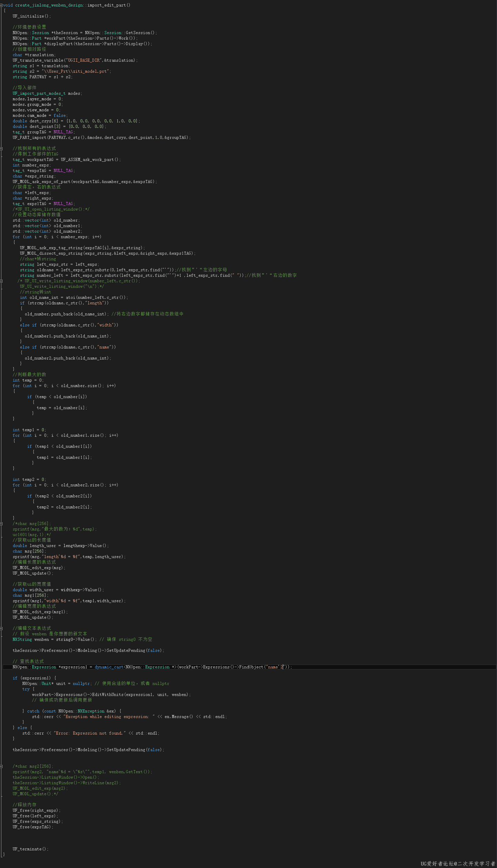
Task: Click the 'UF_free(expsTAG);' line
Action: [x=33, y=827]
